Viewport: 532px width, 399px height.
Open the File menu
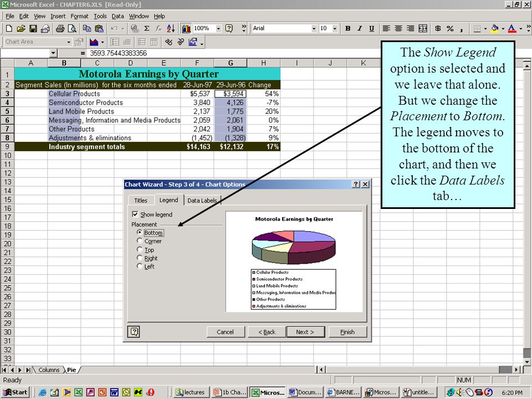10,16
